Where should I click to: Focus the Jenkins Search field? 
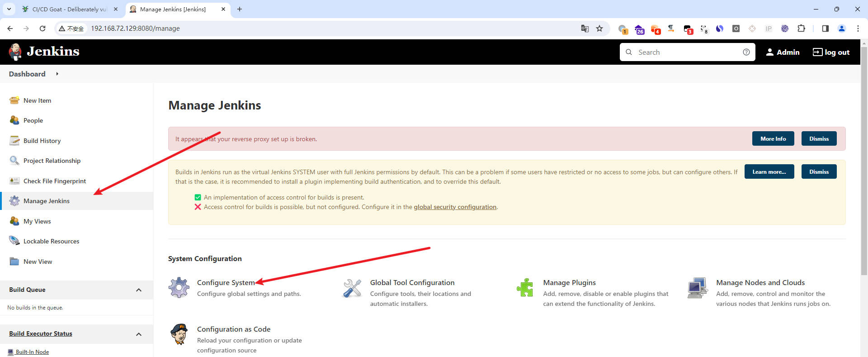[x=687, y=52]
